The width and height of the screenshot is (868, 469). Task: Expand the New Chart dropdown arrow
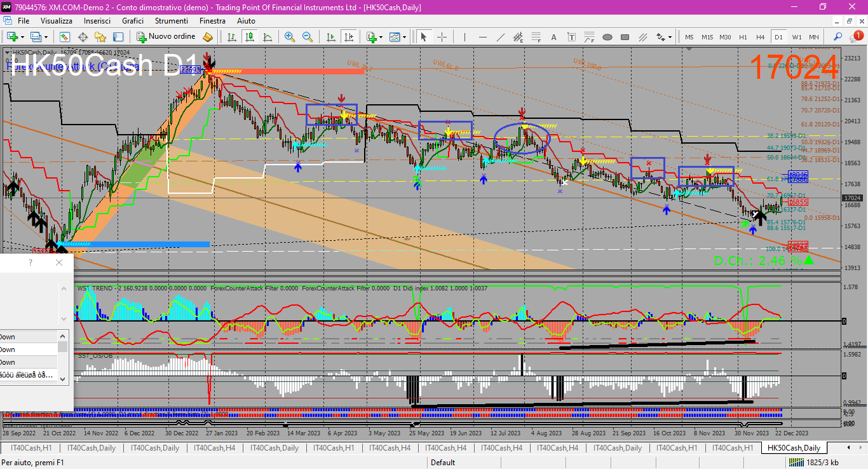[x=22, y=37]
